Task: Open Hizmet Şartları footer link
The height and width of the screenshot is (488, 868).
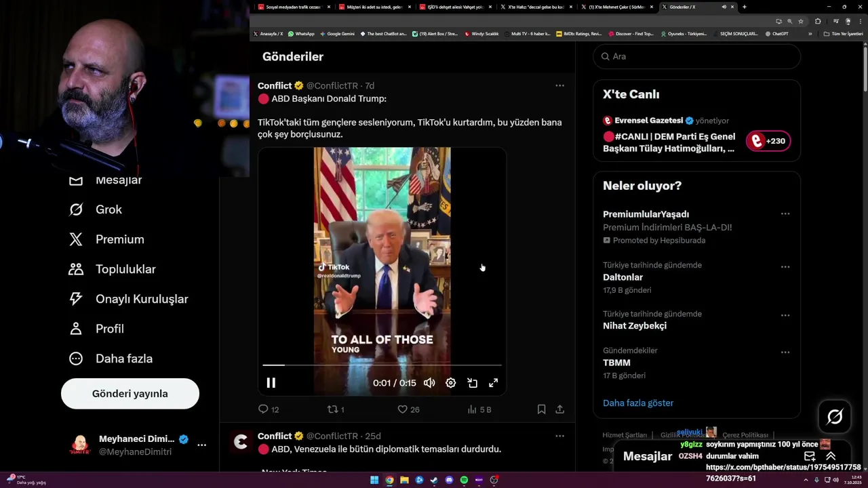Action: pyautogui.click(x=625, y=435)
